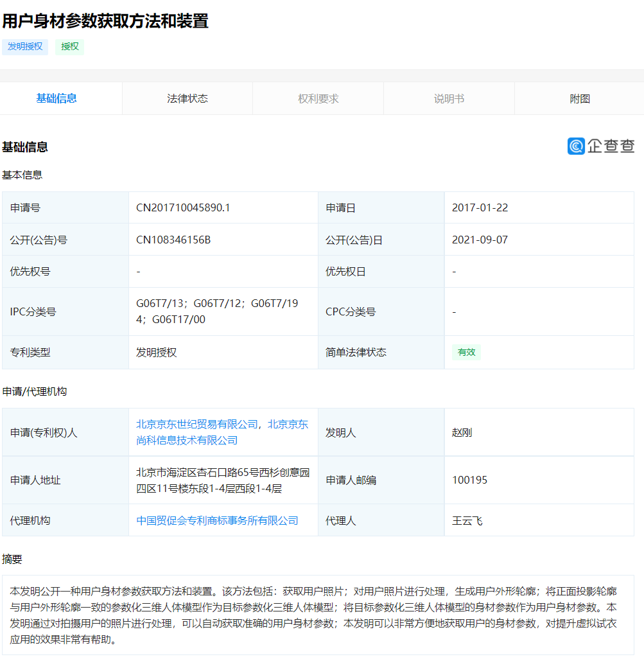Click agent name 王云飞
This screenshot has height=659, width=644.
coord(467,520)
